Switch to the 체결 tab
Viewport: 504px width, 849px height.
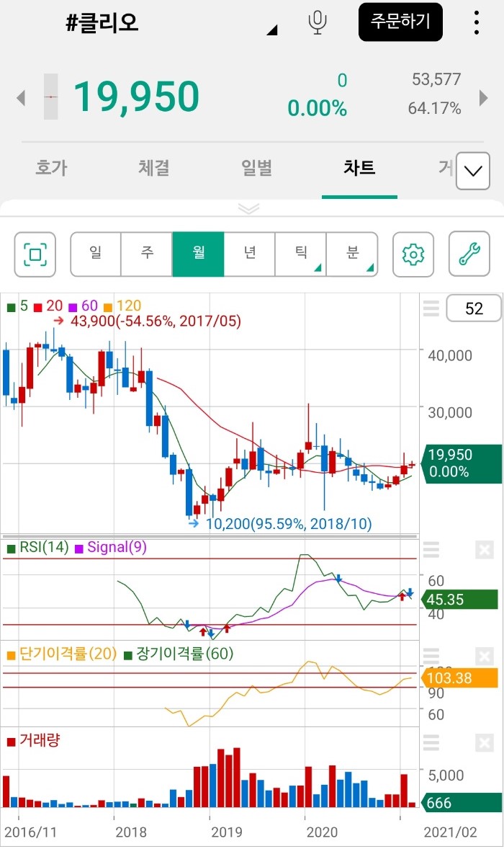click(154, 168)
